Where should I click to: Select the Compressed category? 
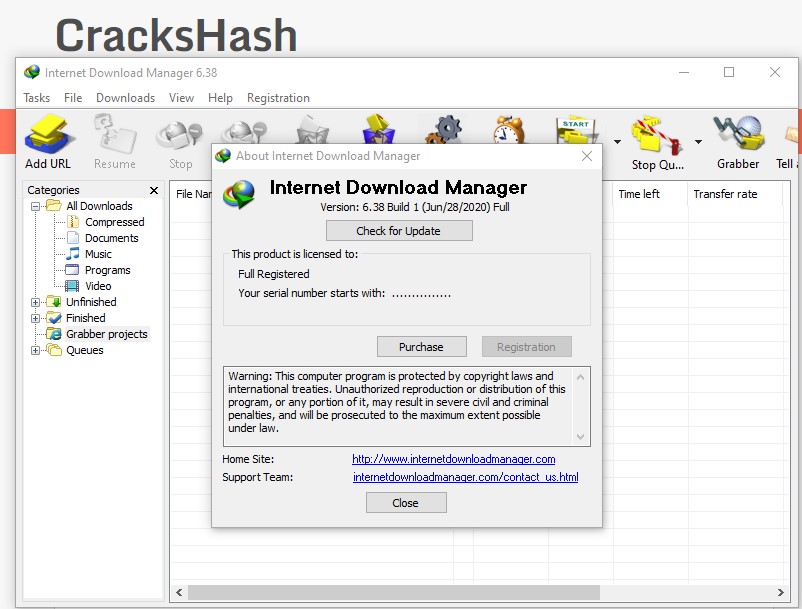tap(115, 222)
